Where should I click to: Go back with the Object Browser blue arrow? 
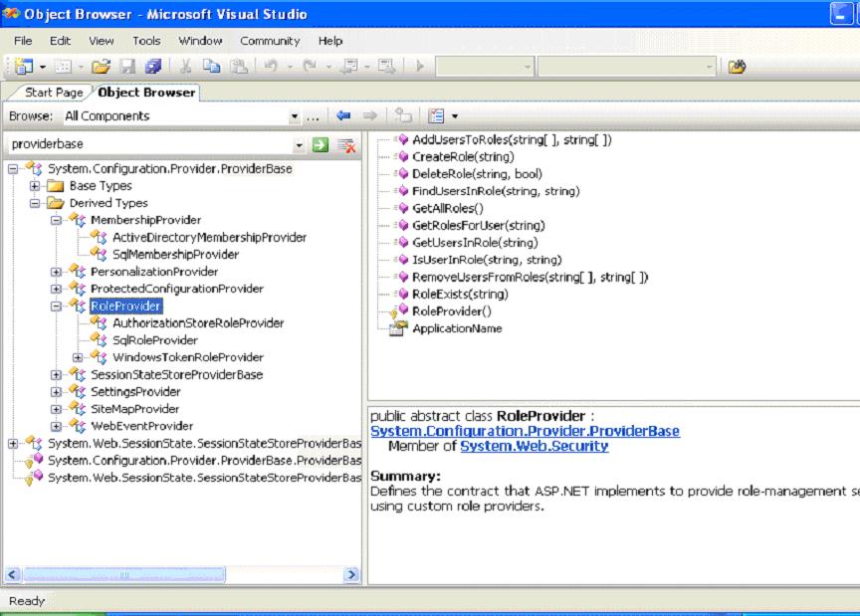coord(343,115)
